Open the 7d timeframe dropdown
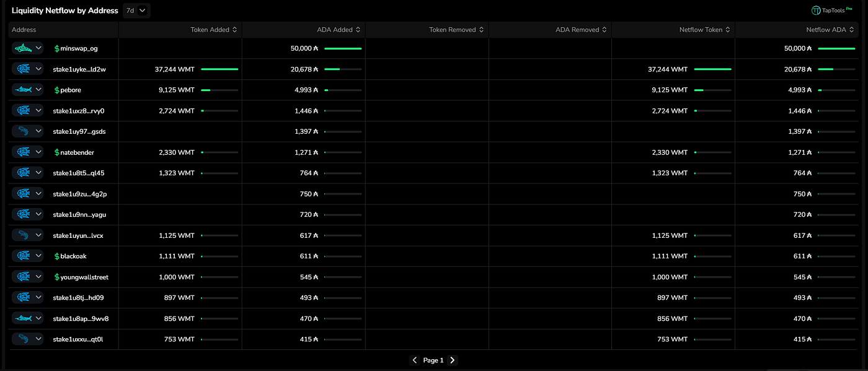Screen dimensions: 868x371 click(x=136, y=11)
